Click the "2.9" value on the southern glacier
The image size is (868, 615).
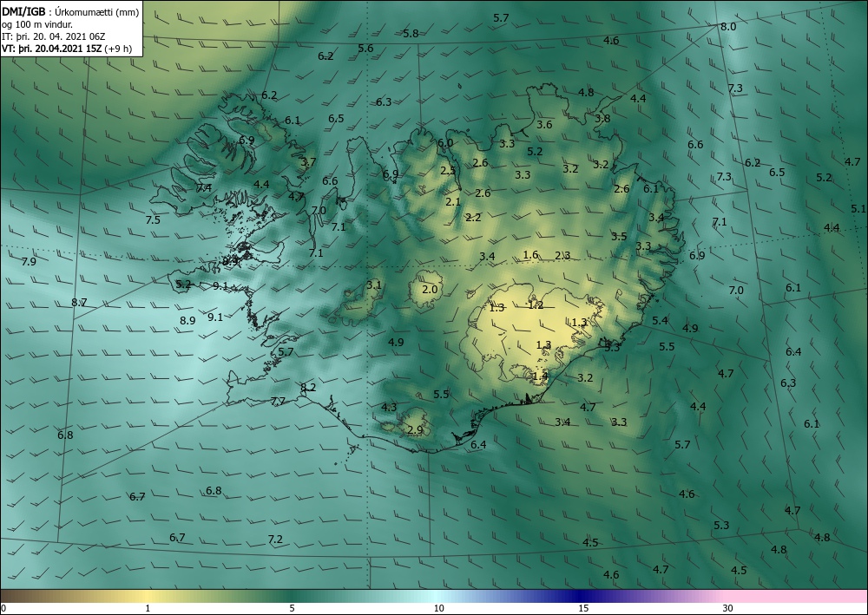click(x=415, y=429)
